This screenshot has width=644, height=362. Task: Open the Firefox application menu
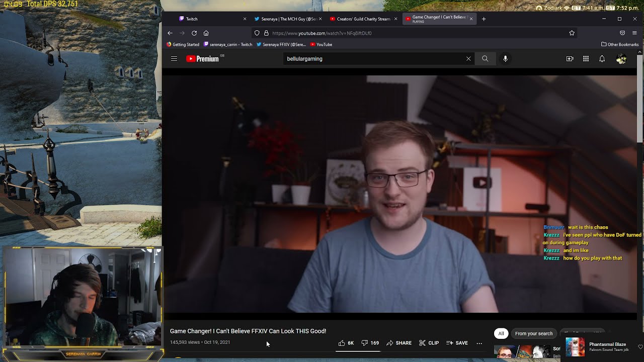pyautogui.click(x=634, y=33)
